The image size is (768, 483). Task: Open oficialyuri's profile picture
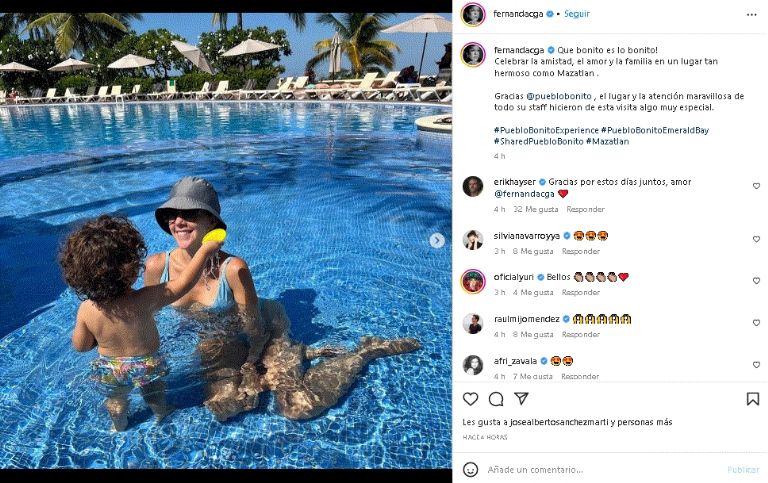click(x=473, y=281)
